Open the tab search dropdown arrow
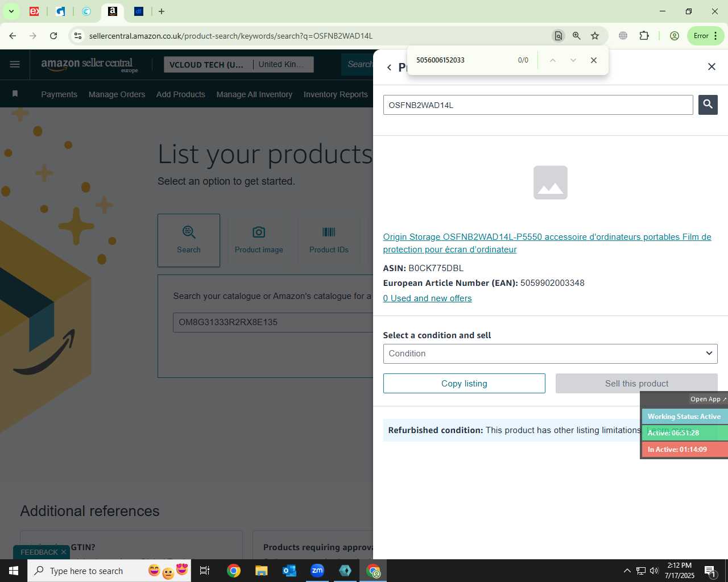The image size is (728, 582). [x=11, y=11]
